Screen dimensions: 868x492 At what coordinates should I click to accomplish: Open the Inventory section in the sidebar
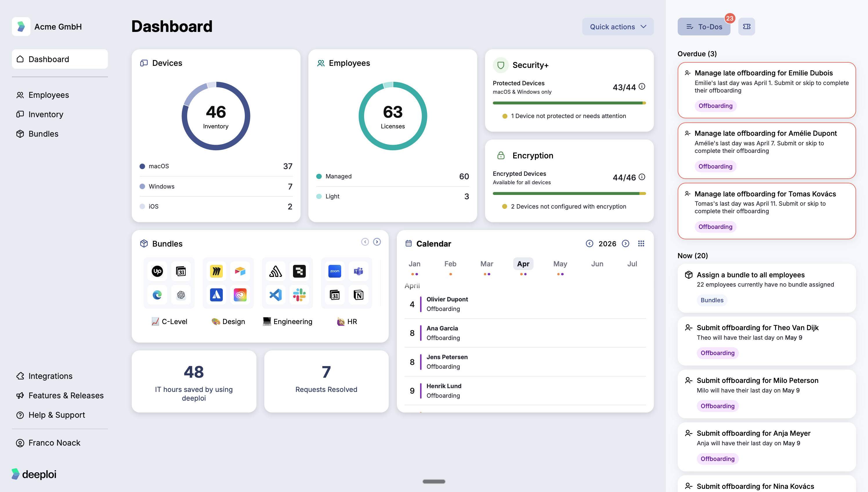(46, 114)
